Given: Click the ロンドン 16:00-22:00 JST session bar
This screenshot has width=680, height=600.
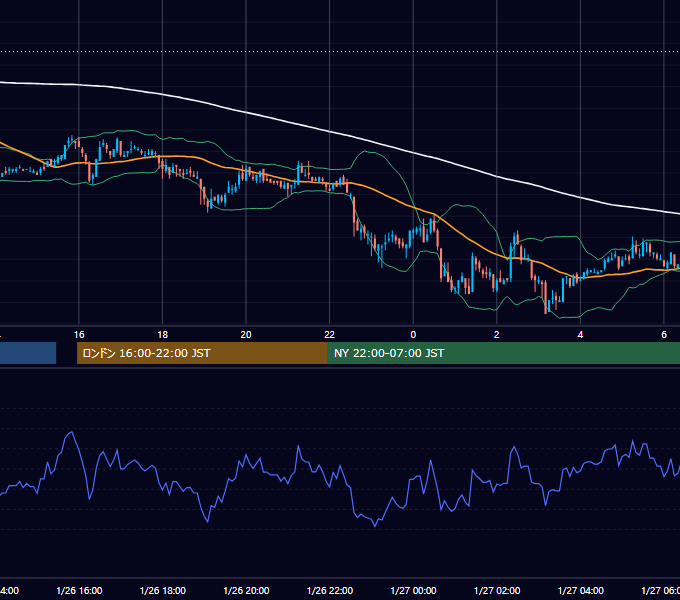Looking at the screenshot, I should (202, 353).
